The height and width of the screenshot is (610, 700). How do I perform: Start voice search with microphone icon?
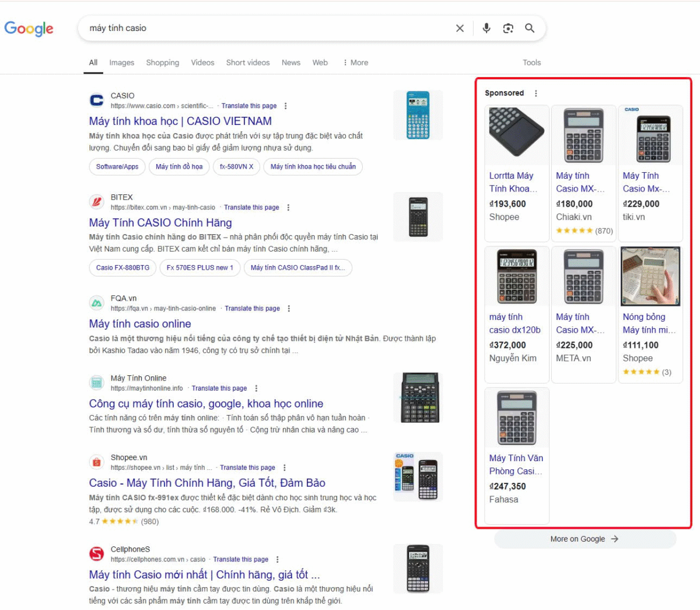[487, 28]
